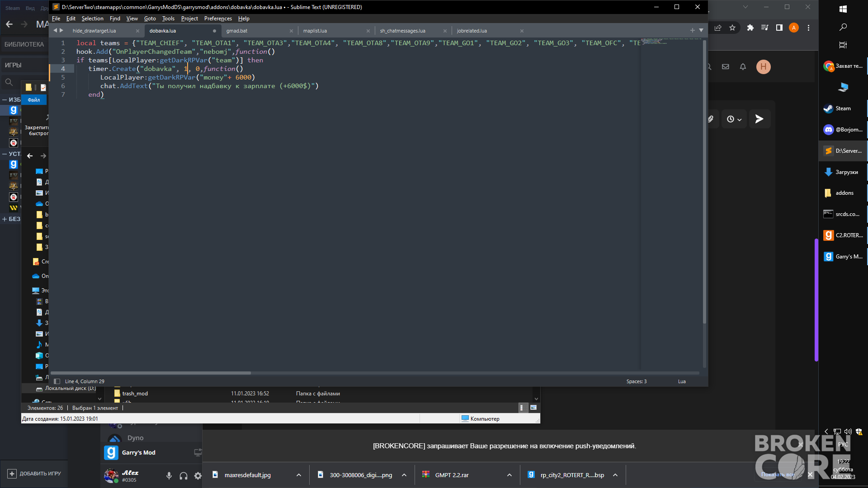Switch to the gmad.bat tab
The height and width of the screenshot is (488, 868).
coord(237,31)
